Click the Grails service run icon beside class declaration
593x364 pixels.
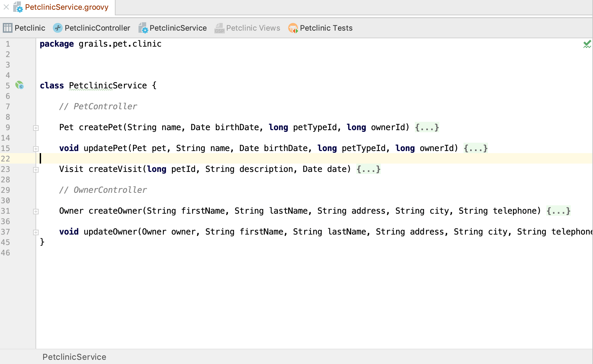[19, 85]
